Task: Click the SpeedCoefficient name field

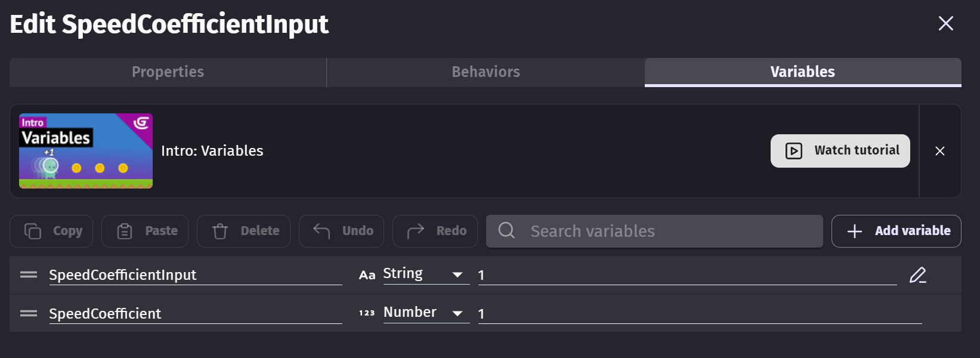Action: 196,313
